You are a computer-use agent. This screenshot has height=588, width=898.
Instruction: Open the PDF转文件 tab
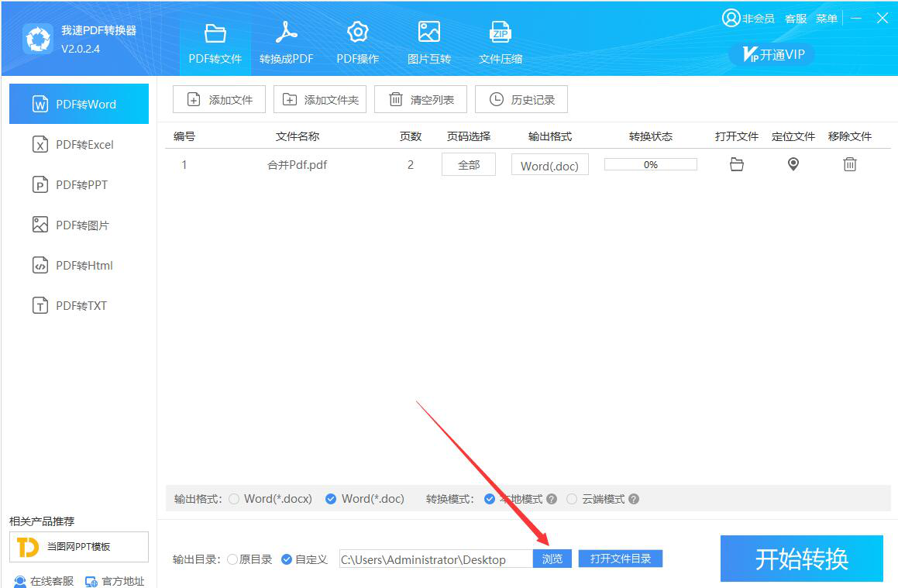coord(215,43)
